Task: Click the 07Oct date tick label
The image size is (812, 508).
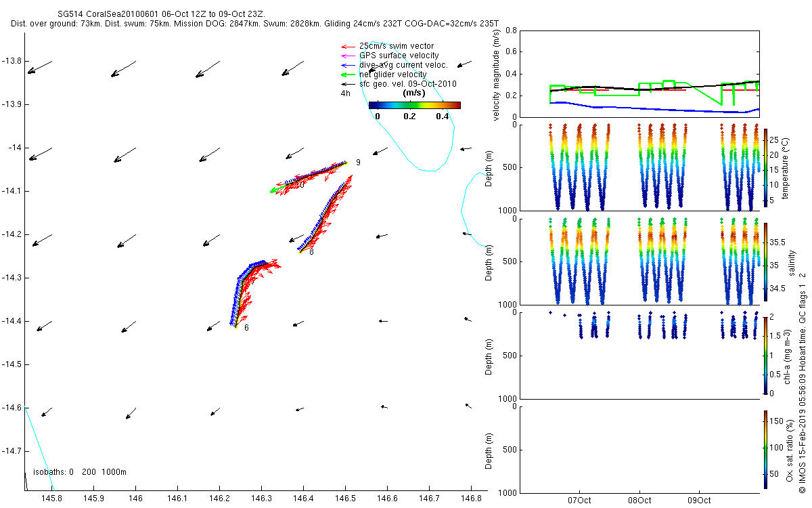Action: (580, 501)
